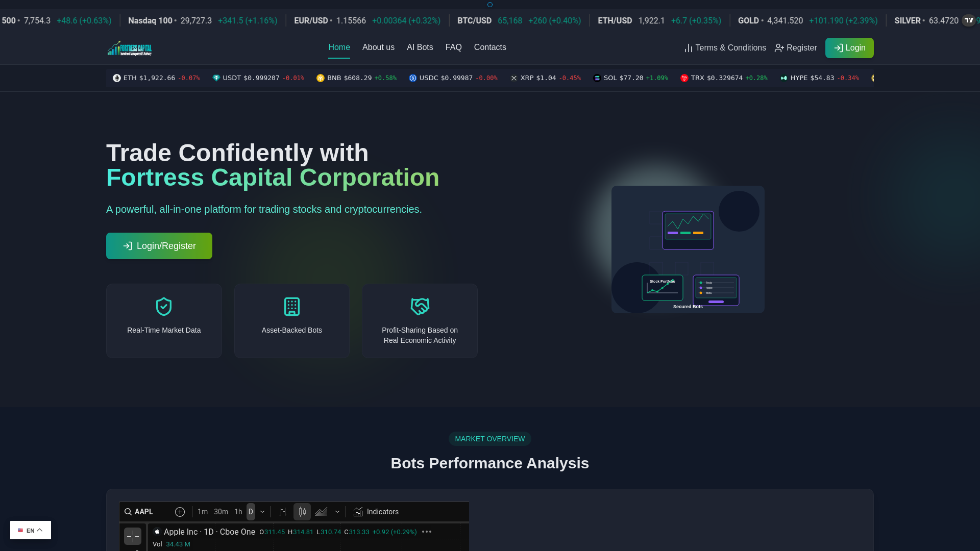The width and height of the screenshot is (980, 551).
Task: Click the Register link
Action: 795,48
